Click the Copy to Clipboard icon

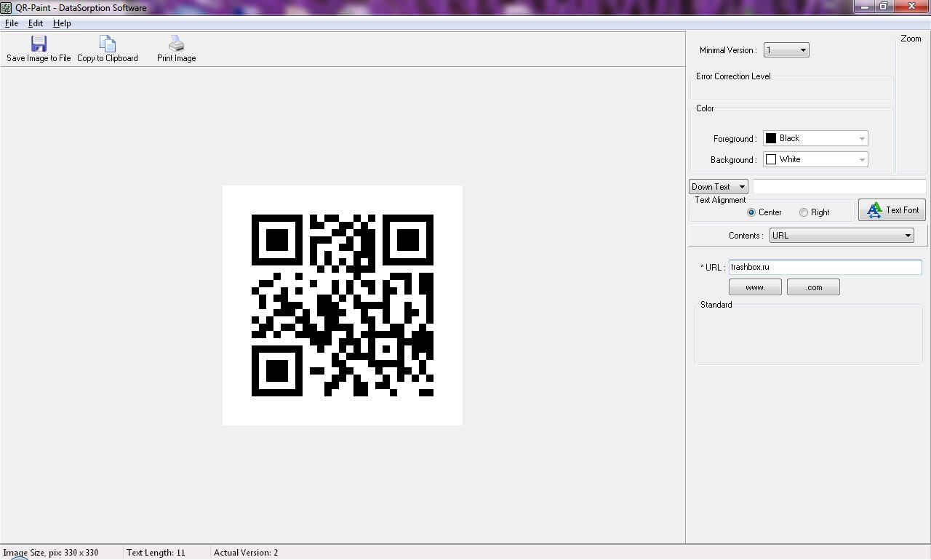pos(107,44)
